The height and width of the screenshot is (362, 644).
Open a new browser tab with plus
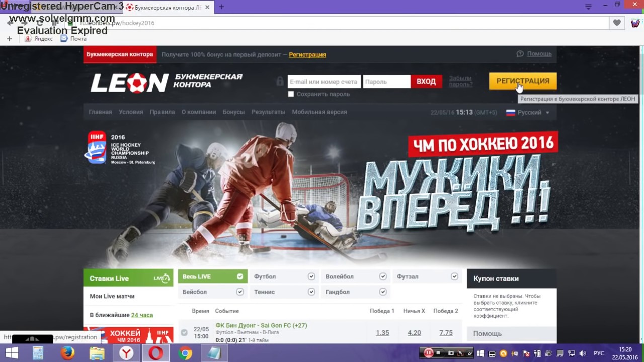tap(221, 7)
